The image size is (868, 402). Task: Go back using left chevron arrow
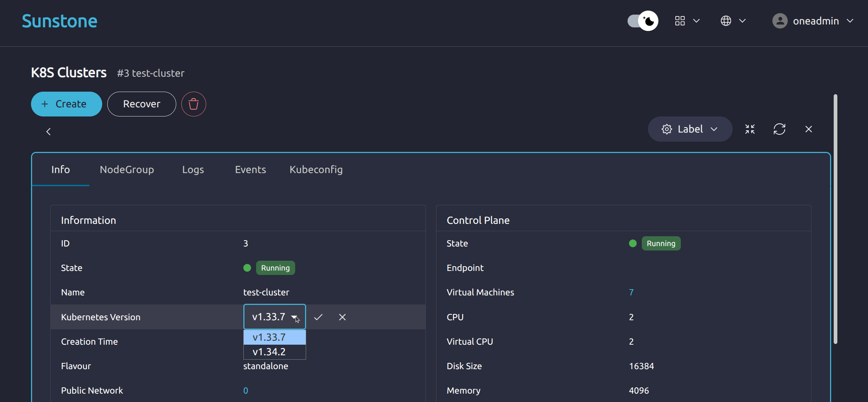click(49, 131)
